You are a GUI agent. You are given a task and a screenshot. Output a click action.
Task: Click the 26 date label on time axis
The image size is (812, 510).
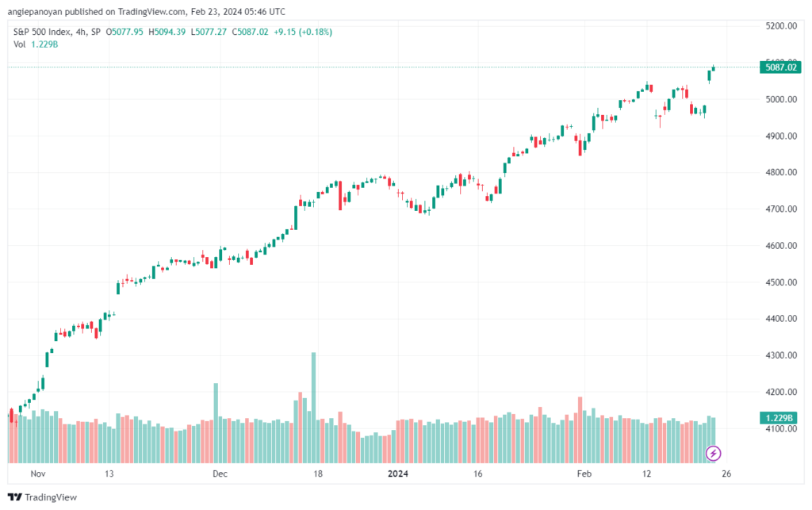pos(726,474)
